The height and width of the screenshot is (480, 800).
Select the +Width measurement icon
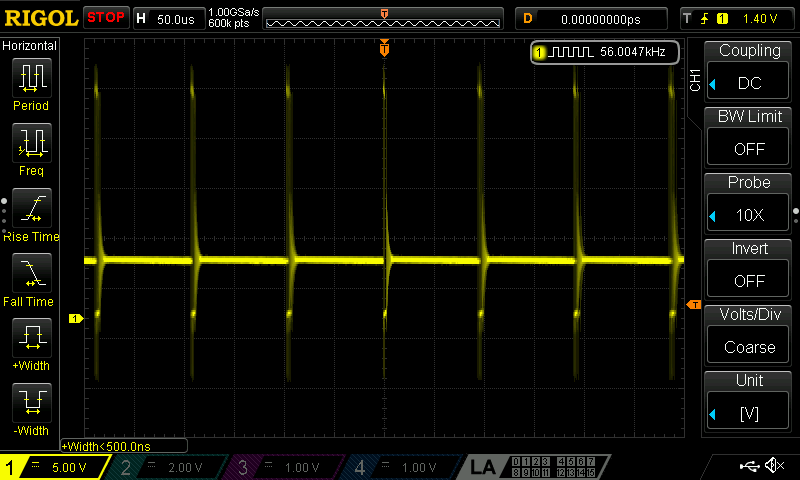31,338
